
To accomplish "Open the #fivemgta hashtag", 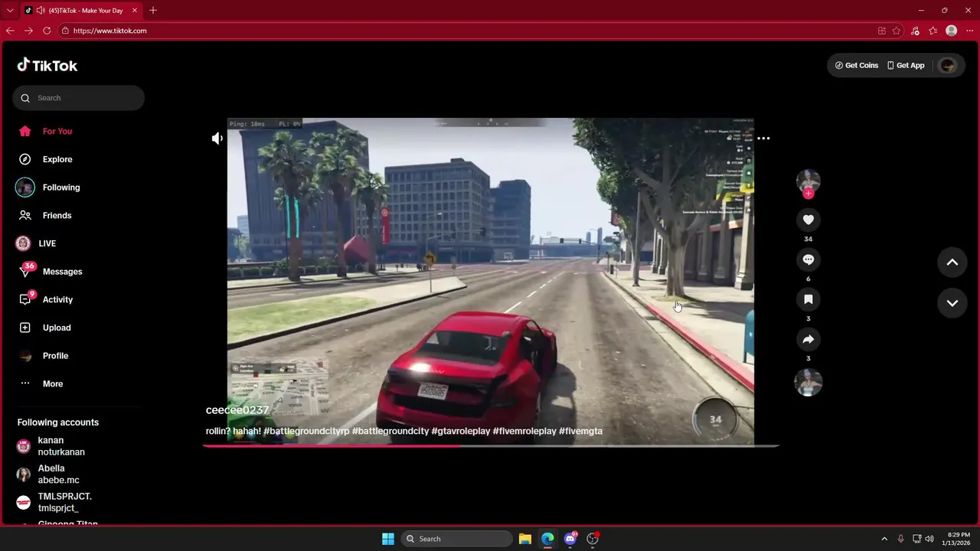I will [x=580, y=431].
